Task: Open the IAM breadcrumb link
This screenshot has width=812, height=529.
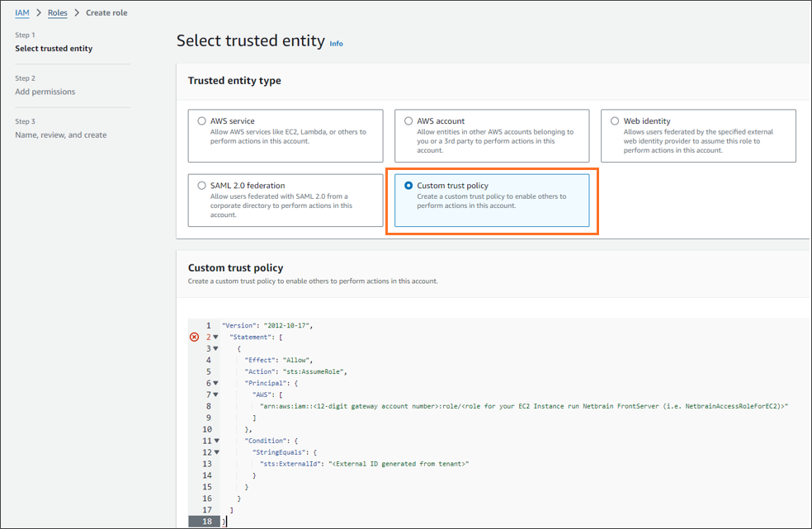Action: click(22, 13)
